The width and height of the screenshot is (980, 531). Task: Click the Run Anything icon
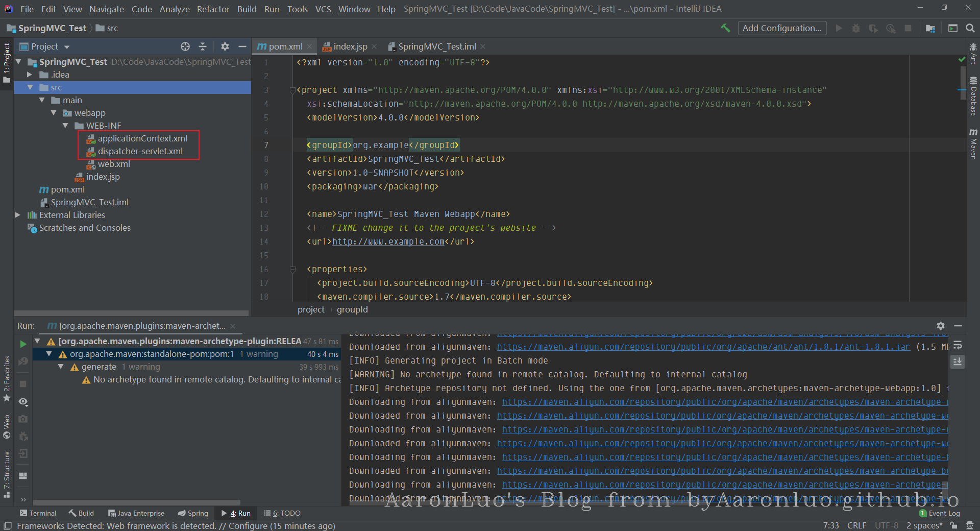pyautogui.click(x=953, y=28)
